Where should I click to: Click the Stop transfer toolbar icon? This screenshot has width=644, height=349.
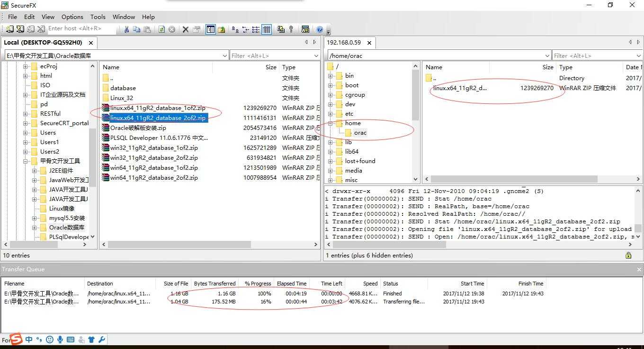[x=171, y=29]
